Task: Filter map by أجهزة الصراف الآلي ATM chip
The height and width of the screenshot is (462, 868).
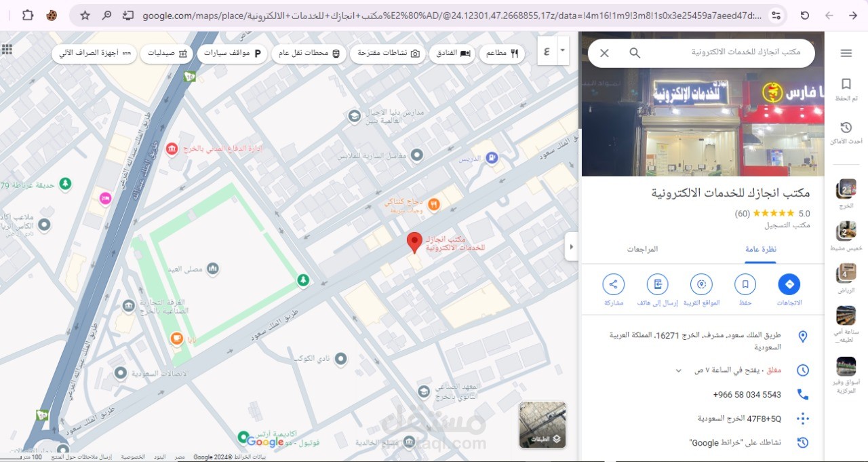Action: [x=94, y=53]
